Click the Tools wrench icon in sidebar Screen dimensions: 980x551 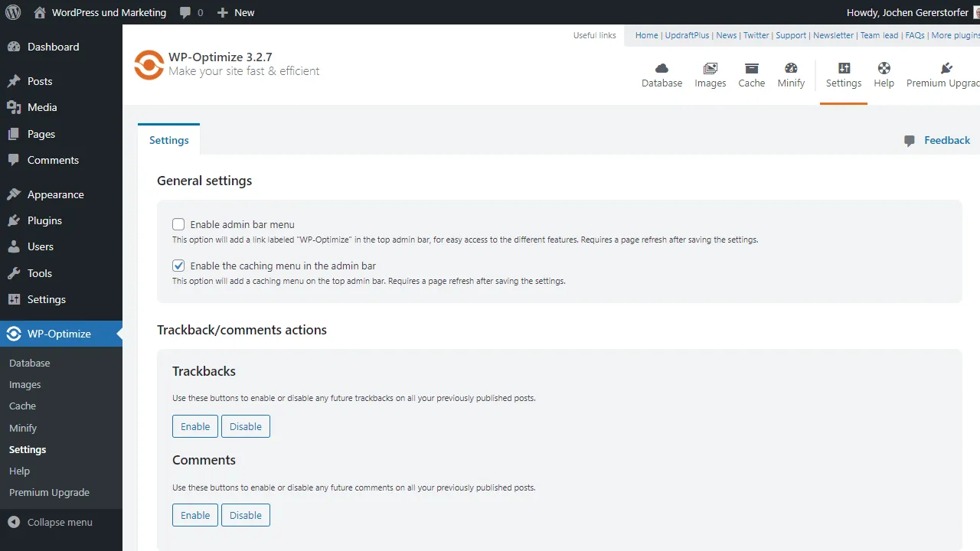14,273
